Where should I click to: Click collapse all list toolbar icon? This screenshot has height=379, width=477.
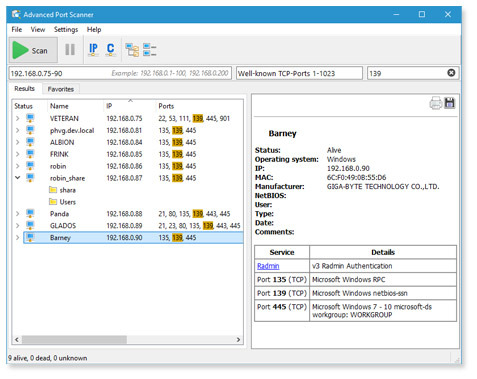click(149, 50)
